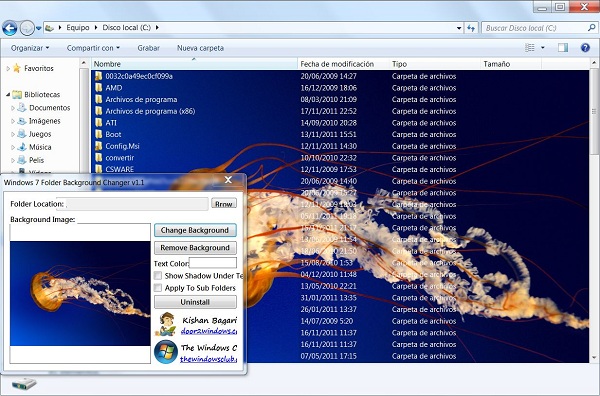Click the Kishan Bagaria avatar icon
600x396 pixels.
coord(166,324)
